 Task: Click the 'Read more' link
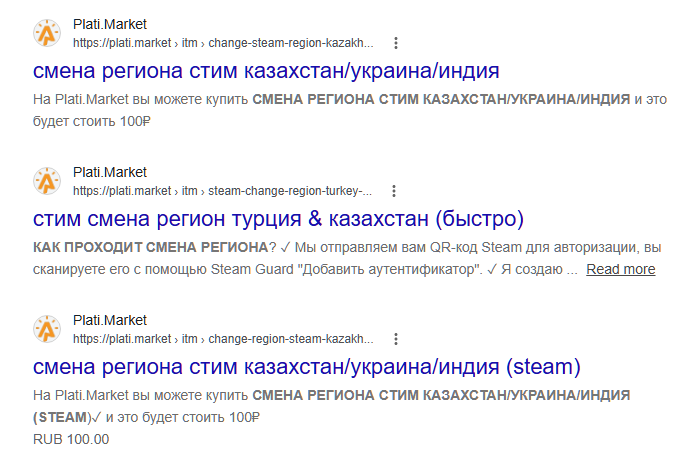pyautogui.click(x=621, y=269)
